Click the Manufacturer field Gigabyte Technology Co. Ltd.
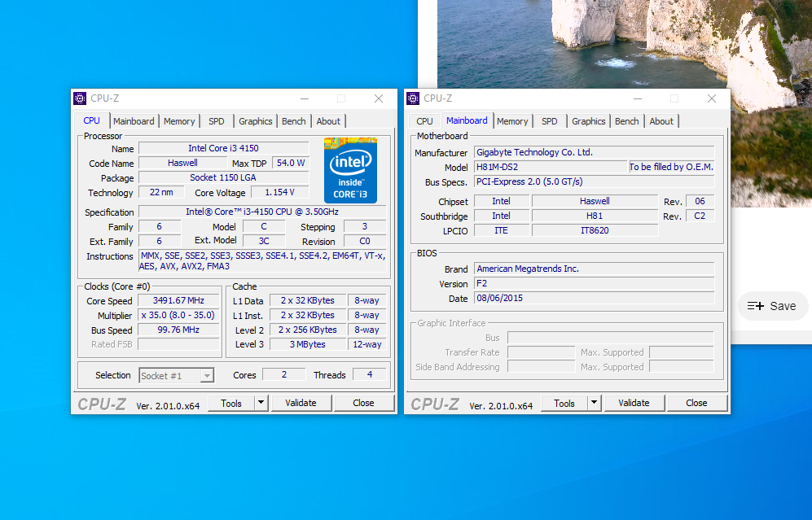812x520 pixels. tap(594, 153)
